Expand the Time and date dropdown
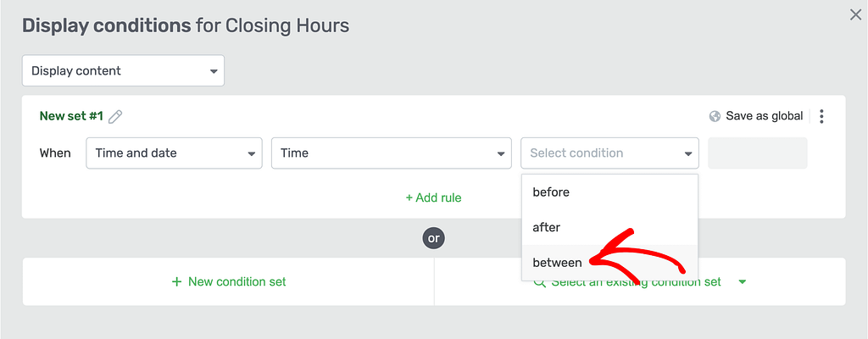Screen dimensions: 868x339 click(174, 153)
